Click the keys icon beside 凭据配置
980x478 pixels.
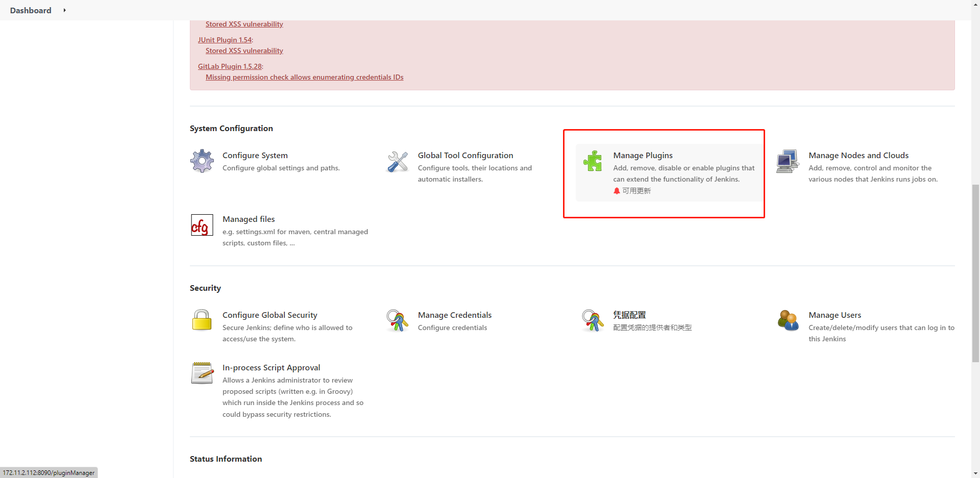coord(593,320)
